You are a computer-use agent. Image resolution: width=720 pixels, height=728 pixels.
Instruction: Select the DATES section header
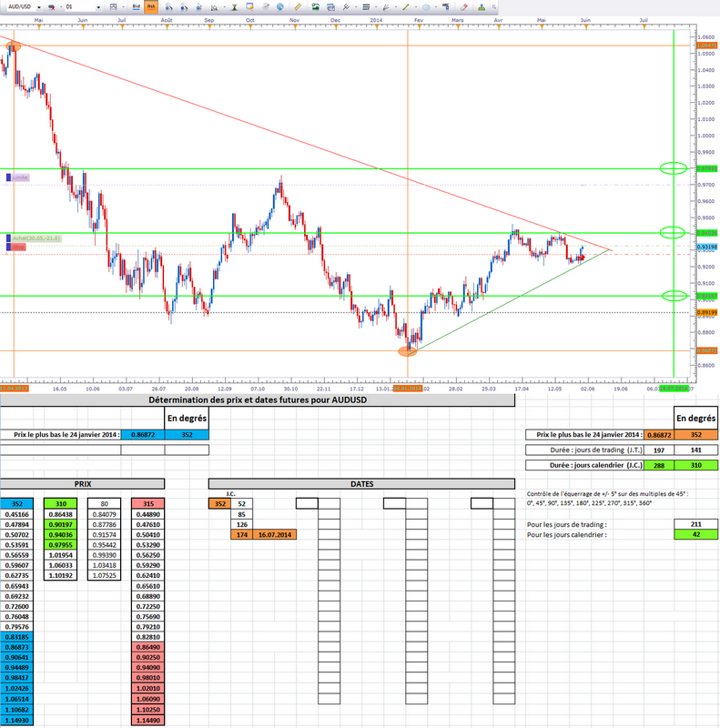(x=362, y=484)
